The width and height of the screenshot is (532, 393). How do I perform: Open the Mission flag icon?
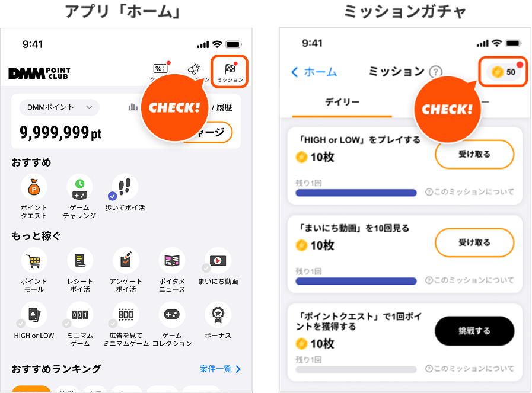tap(230, 69)
